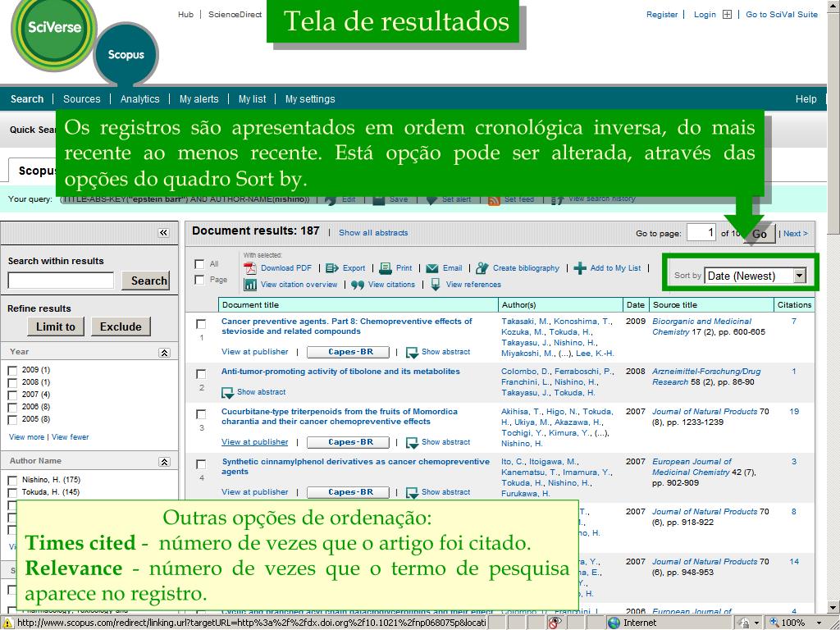This screenshot has width=840, height=630.
Task: Open My settings menu item
Action: (x=310, y=99)
